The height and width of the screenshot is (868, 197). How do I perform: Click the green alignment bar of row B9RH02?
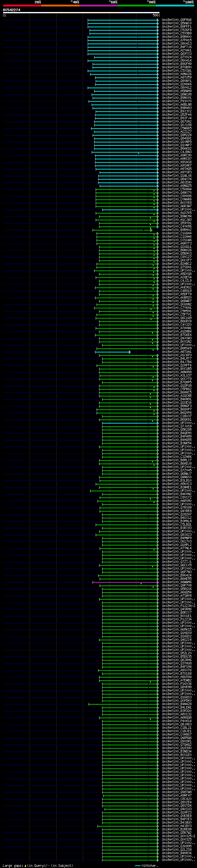(x=123, y=230)
